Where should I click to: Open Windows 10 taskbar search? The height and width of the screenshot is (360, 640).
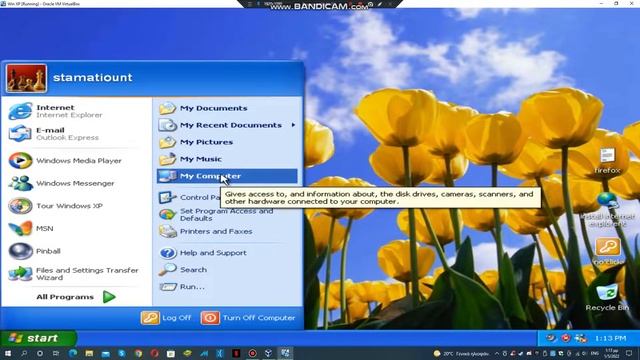[x=24, y=353]
